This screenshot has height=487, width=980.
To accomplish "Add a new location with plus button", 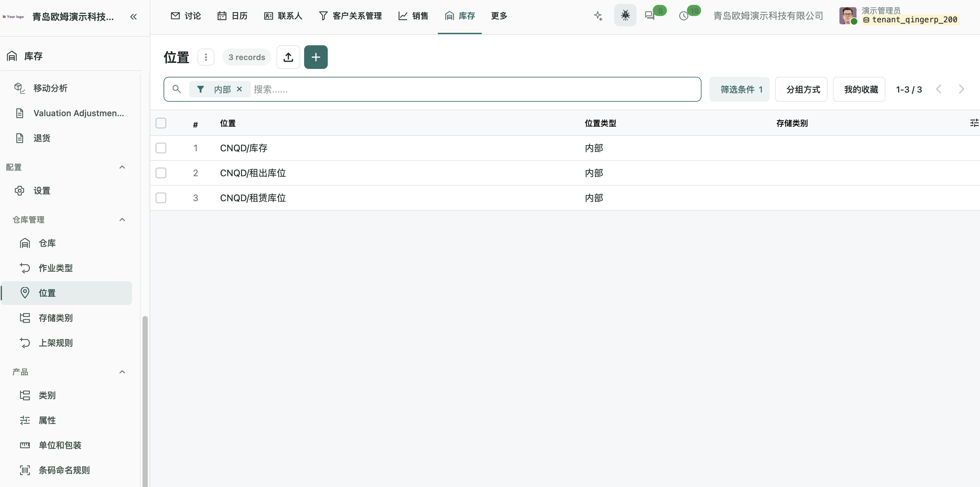I will point(316,57).
